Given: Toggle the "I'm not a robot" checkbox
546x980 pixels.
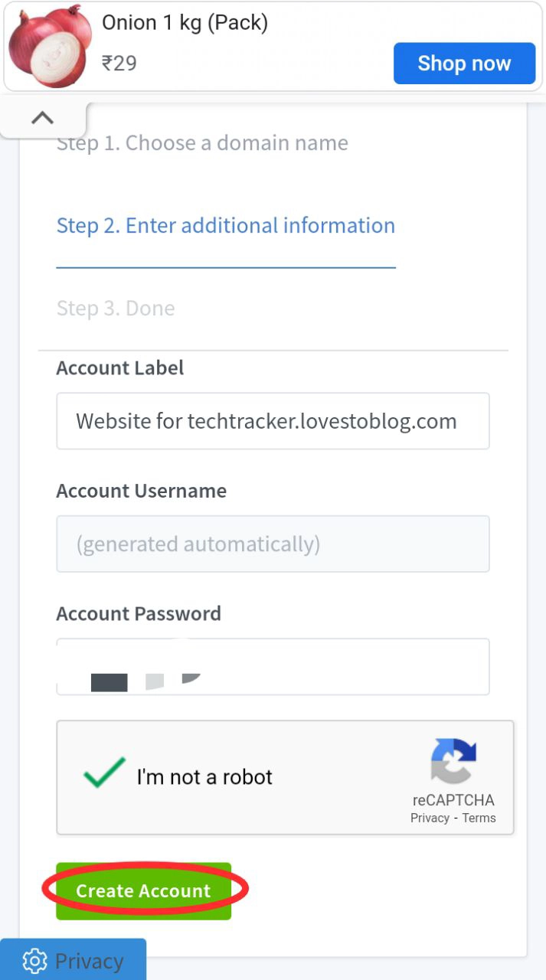Looking at the screenshot, I should click(104, 773).
